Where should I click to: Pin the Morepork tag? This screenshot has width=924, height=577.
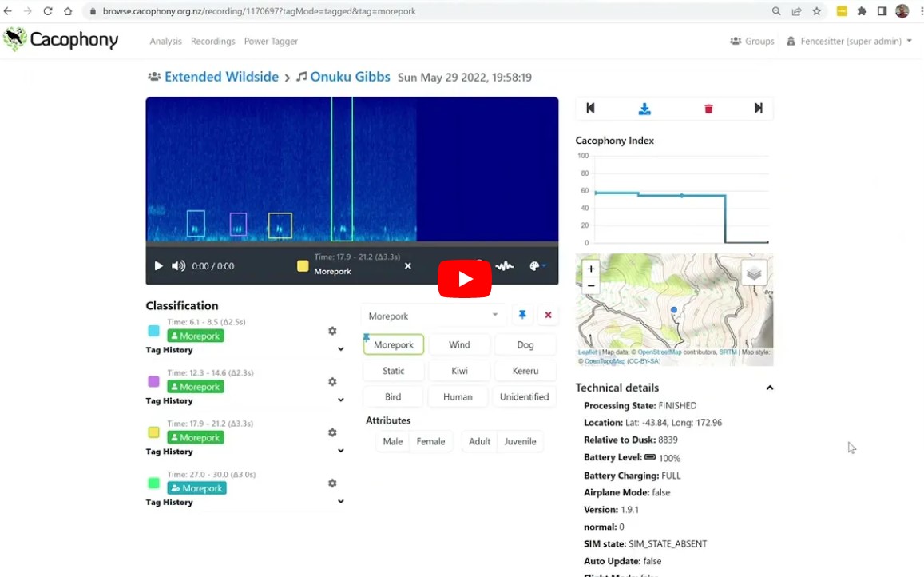(522, 315)
